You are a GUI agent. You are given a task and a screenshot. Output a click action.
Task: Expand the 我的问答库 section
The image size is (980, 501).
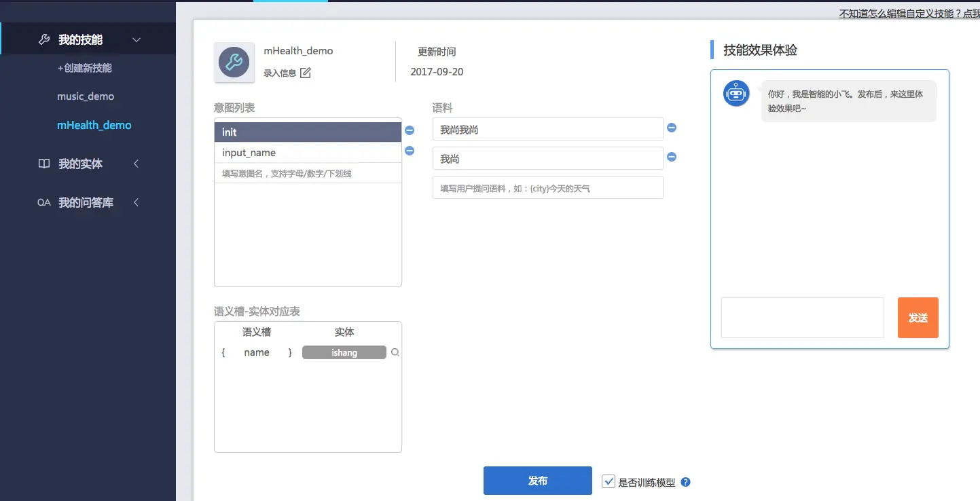[135, 202]
